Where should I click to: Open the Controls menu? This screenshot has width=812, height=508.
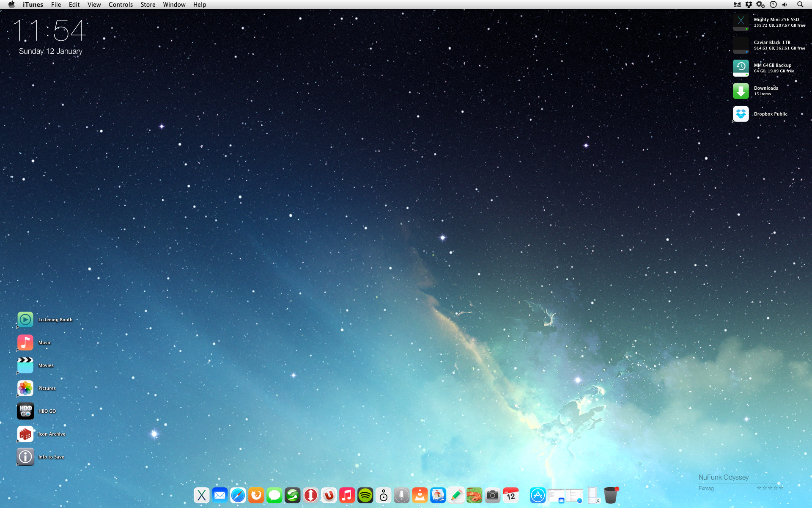pyautogui.click(x=121, y=5)
